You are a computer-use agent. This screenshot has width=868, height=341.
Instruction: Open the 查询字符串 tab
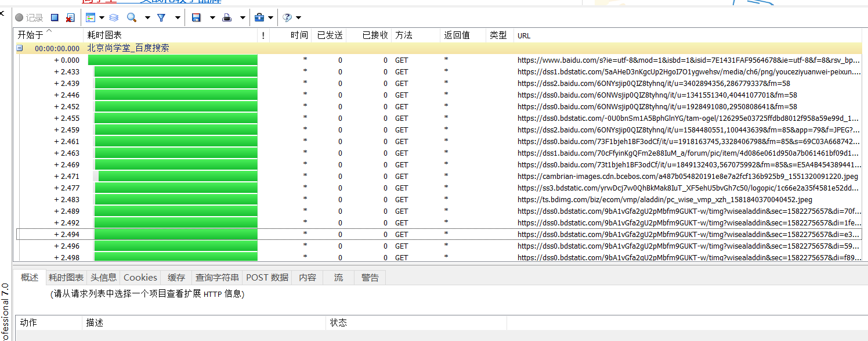point(217,278)
